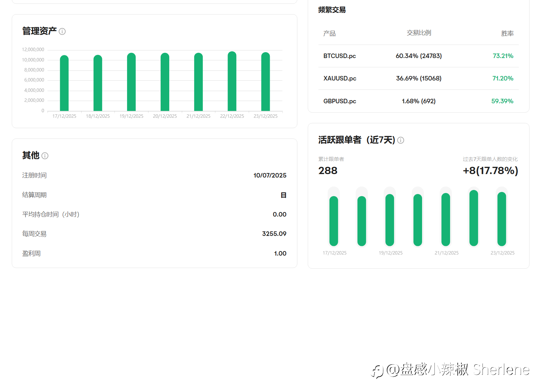
Task: Click the 3255.09 weekly trades value
Action: point(274,234)
